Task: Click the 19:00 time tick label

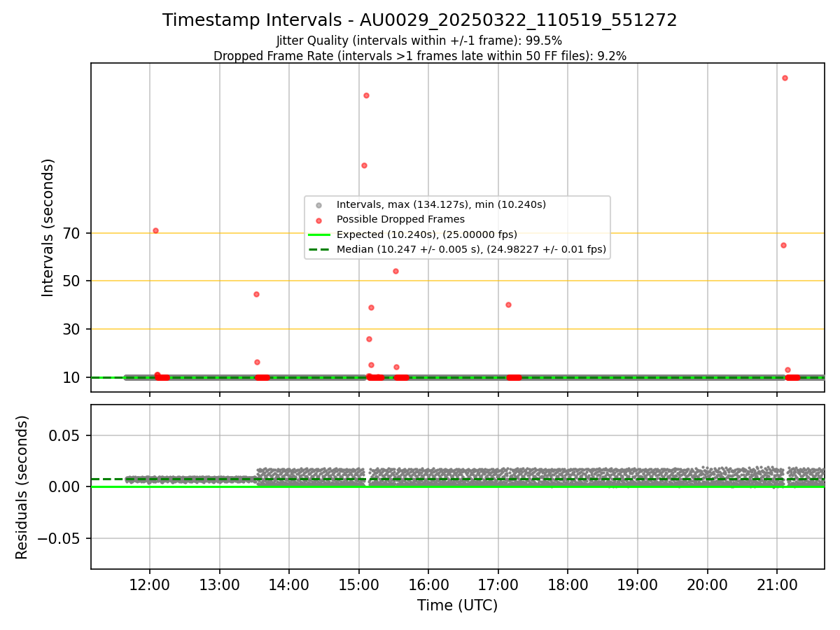Action: (x=638, y=584)
